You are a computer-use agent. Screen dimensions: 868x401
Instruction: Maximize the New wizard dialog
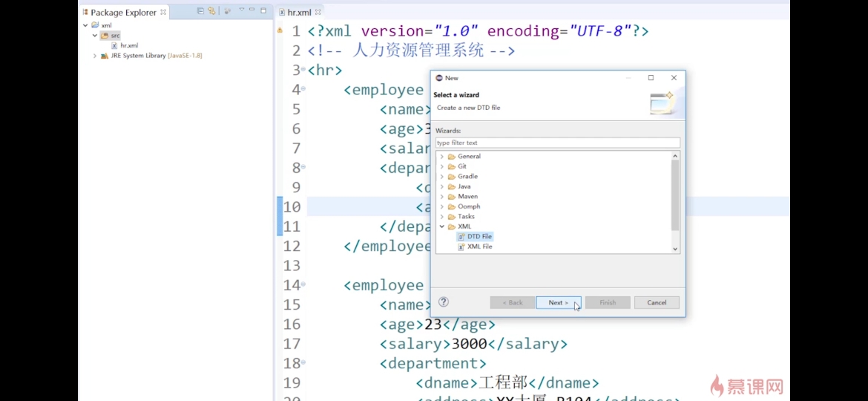click(x=651, y=78)
